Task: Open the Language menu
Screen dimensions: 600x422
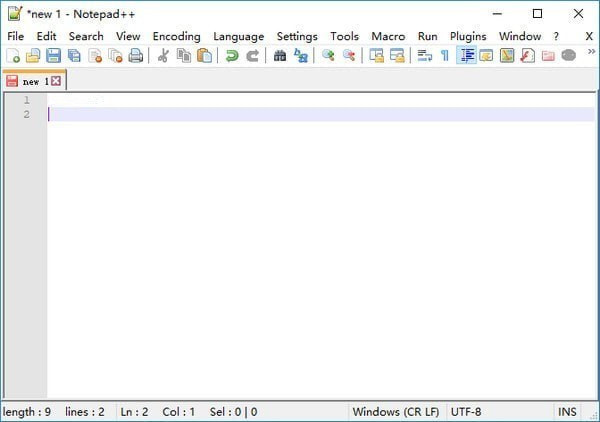Action: pyautogui.click(x=238, y=36)
